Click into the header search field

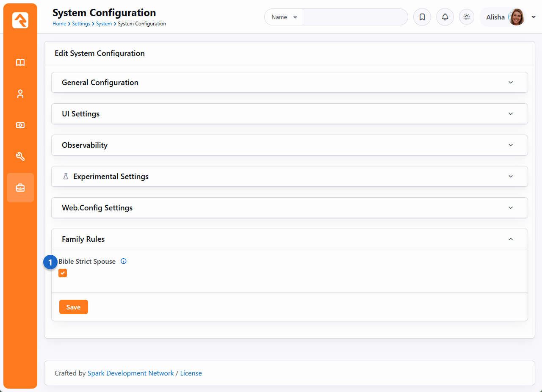click(x=355, y=17)
